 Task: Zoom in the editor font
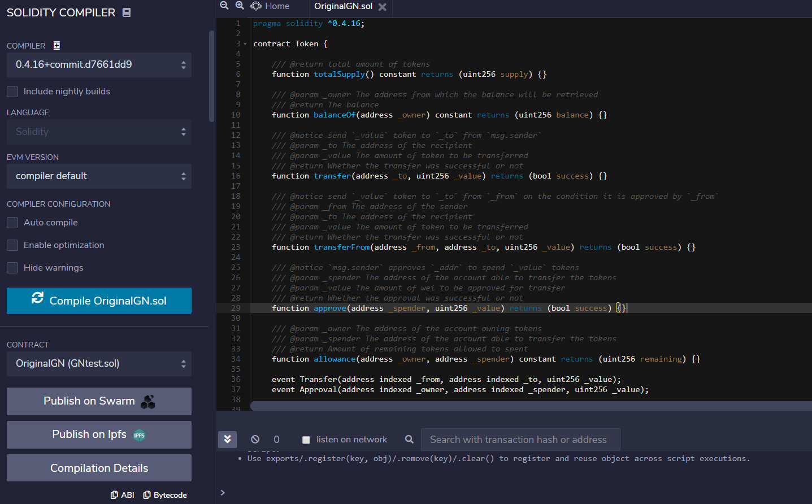pos(240,6)
